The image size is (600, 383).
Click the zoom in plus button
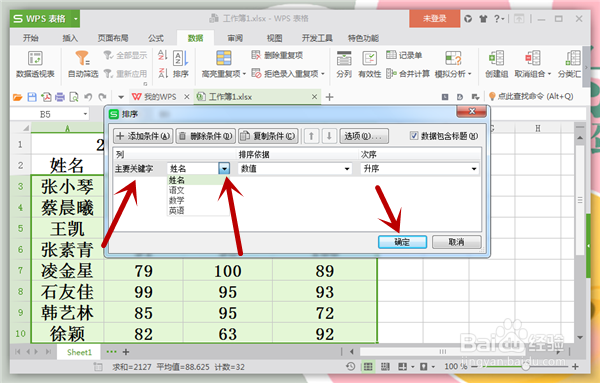(575, 367)
